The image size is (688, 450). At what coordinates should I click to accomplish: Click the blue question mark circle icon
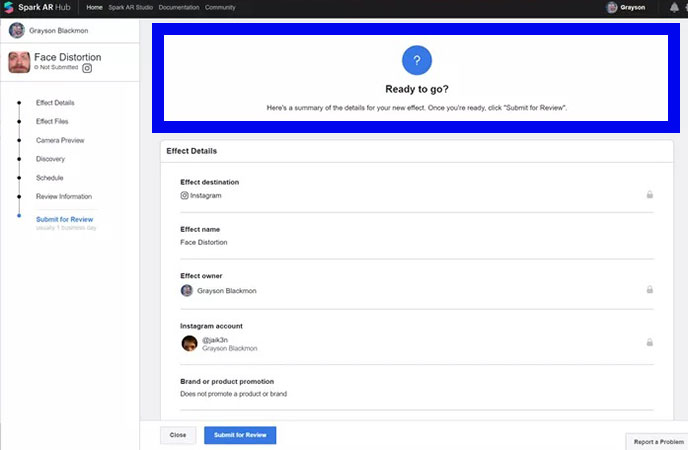pyautogui.click(x=417, y=60)
